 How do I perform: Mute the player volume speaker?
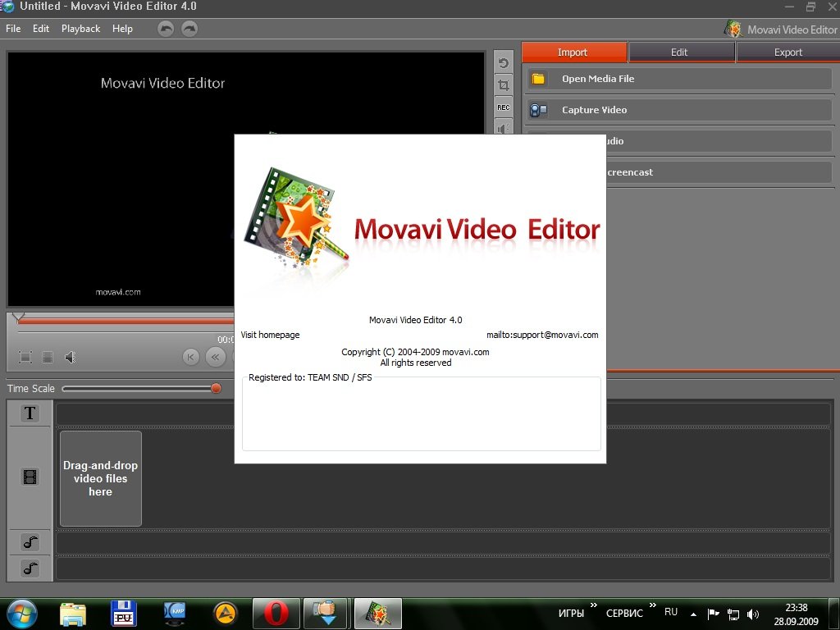(x=71, y=357)
